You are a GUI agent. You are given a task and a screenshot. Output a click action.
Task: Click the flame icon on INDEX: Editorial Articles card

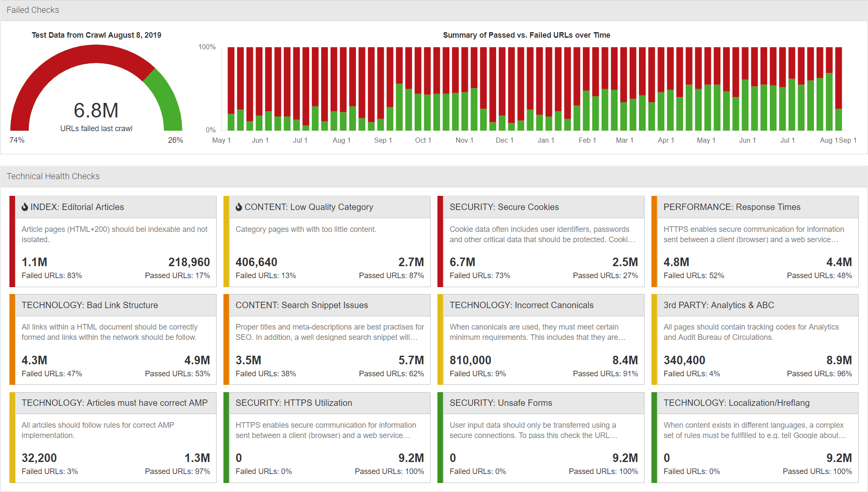(26, 207)
